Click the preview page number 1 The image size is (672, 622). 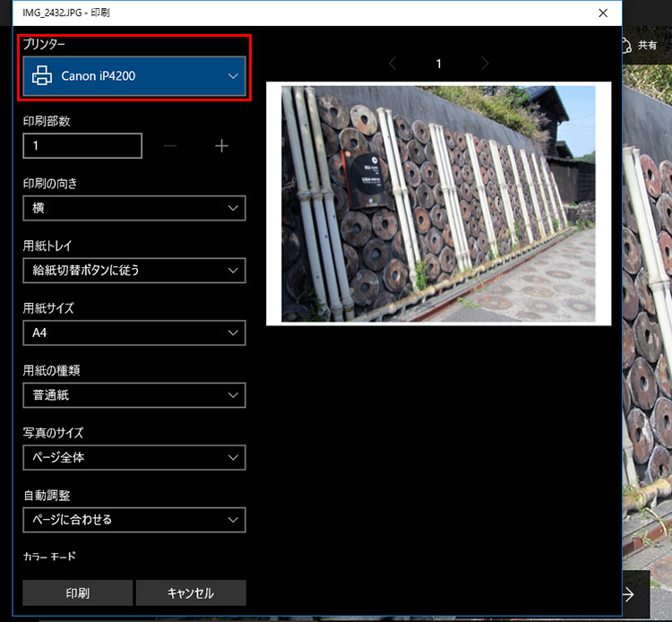tap(438, 64)
